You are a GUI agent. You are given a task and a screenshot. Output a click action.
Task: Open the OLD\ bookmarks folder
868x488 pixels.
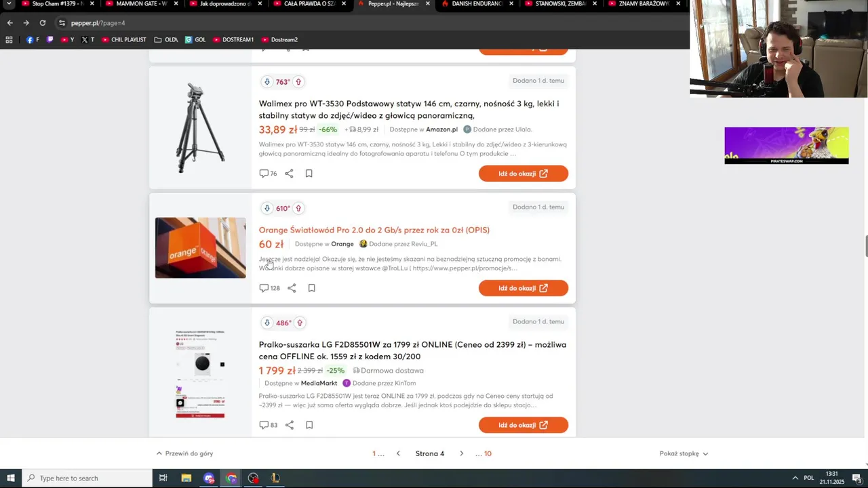tap(166, 40)
